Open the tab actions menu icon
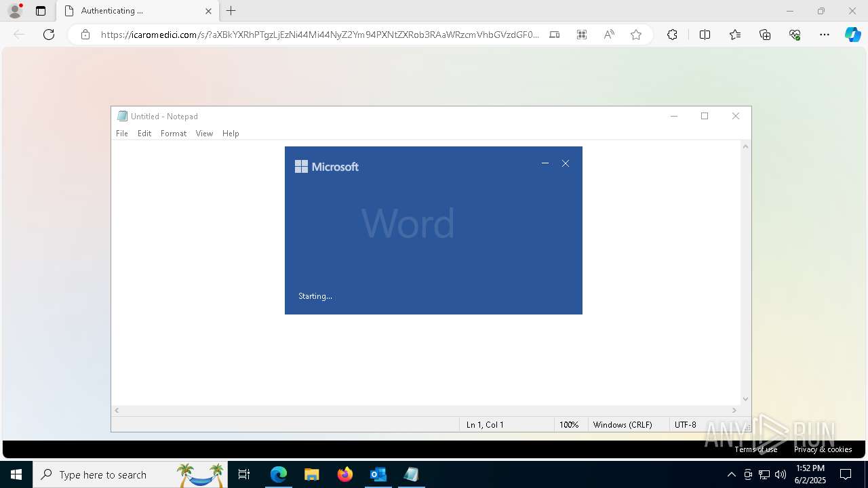The image size is (868, 488). coord(41,11)
